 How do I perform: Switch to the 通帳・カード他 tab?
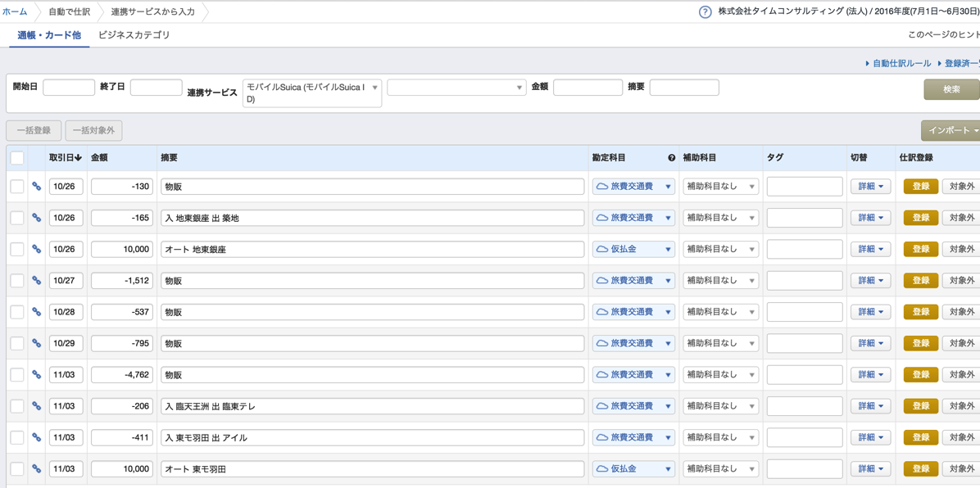click(49, 35)
